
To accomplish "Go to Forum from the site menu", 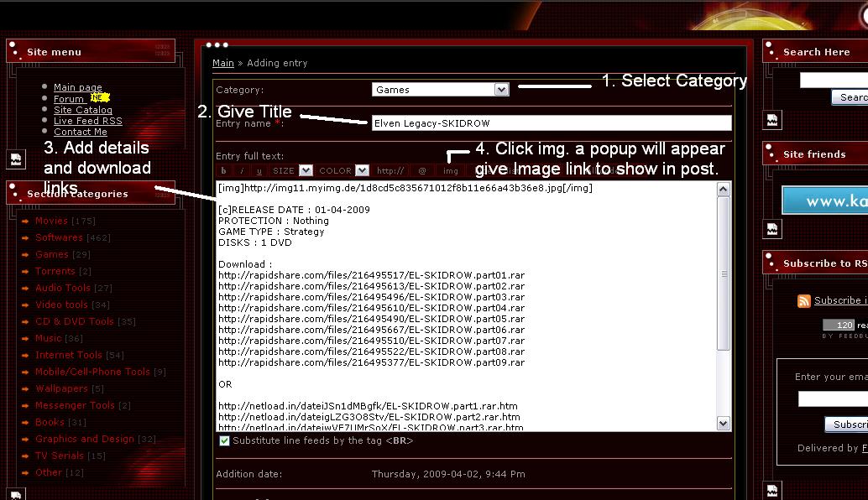I will [69, 99].
